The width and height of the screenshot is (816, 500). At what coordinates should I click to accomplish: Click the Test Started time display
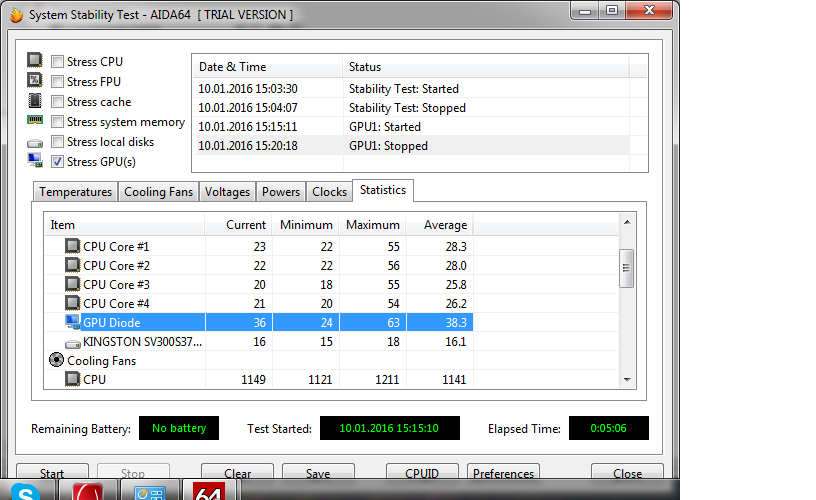point(389,428)
